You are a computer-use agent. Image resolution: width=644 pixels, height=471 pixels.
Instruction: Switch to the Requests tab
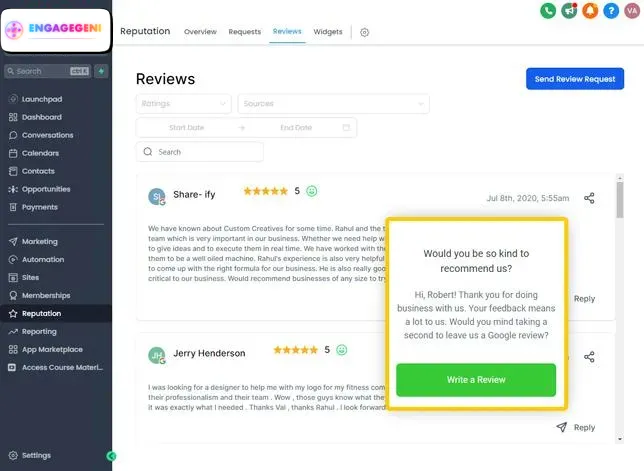click(x=244, y=32)
